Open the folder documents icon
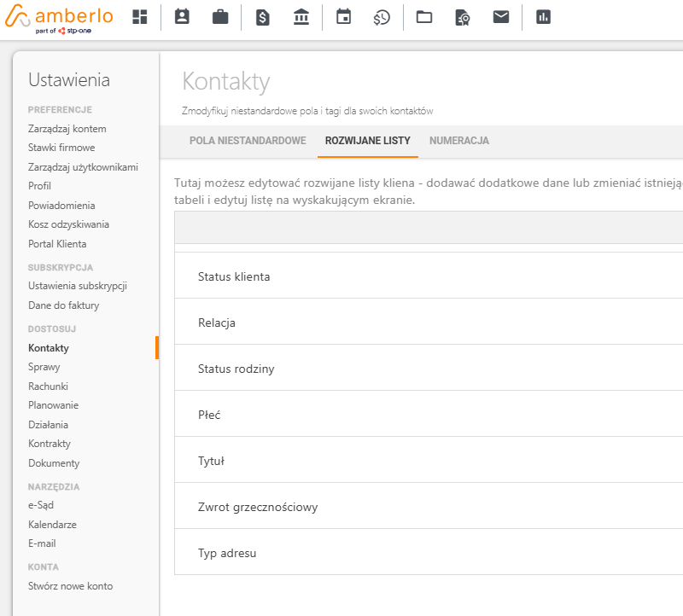This screenshot has height=616, width=683. pyautogui.click(x=424, y=17)
